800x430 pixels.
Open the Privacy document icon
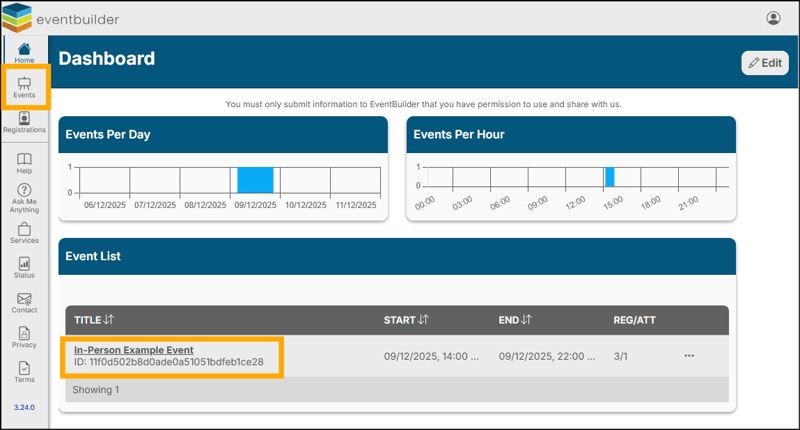point(24,337)
